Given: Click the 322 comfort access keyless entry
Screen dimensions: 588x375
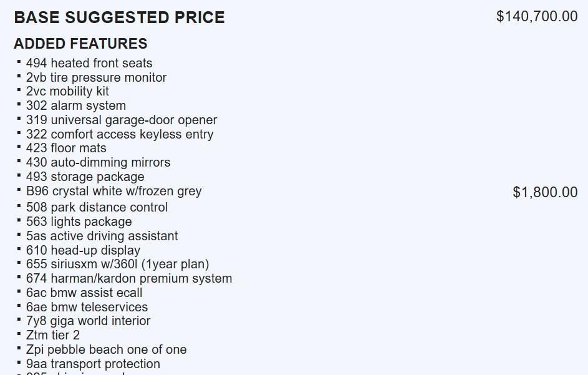Looking at the screenshot, I should (x=120, y=134).
